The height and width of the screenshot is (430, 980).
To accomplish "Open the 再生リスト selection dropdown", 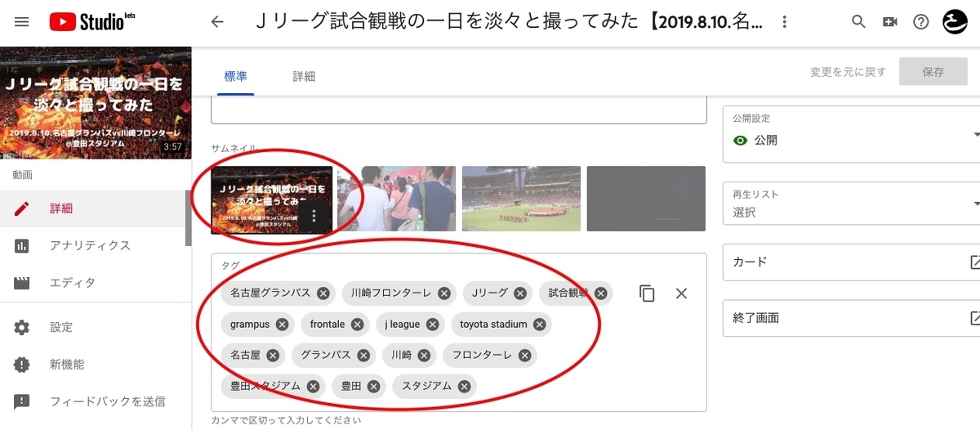I will click(x=852, y=204).
